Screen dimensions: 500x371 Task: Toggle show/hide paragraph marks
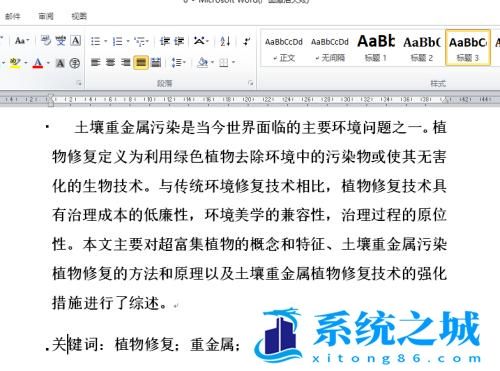(247, 41)
